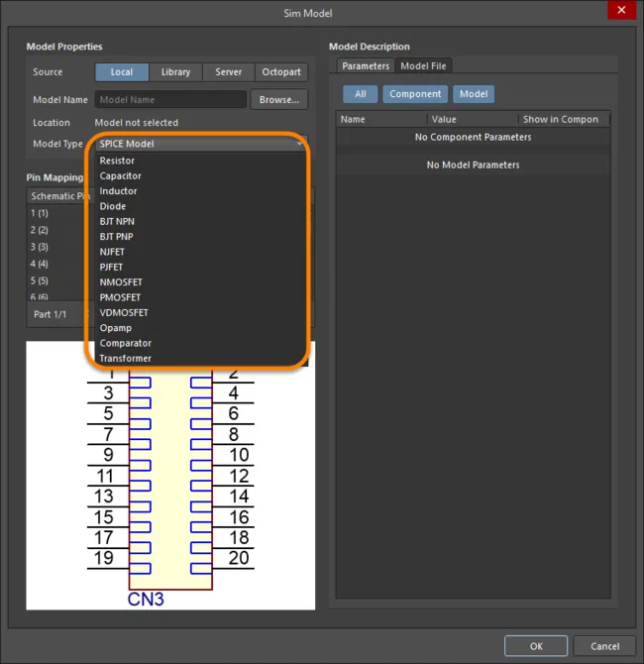Collapse the SPICE Model type dropdown

click(x=201, y=144)
